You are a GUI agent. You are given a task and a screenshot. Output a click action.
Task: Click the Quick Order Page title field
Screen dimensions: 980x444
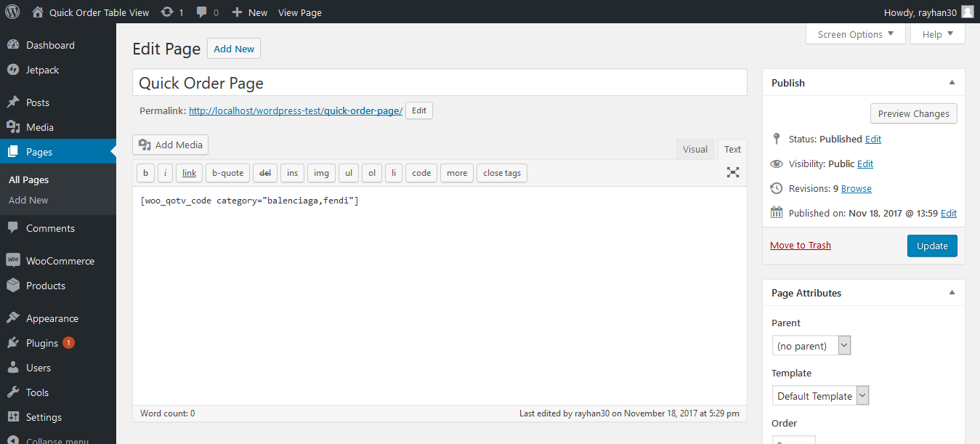pos(440,83)
